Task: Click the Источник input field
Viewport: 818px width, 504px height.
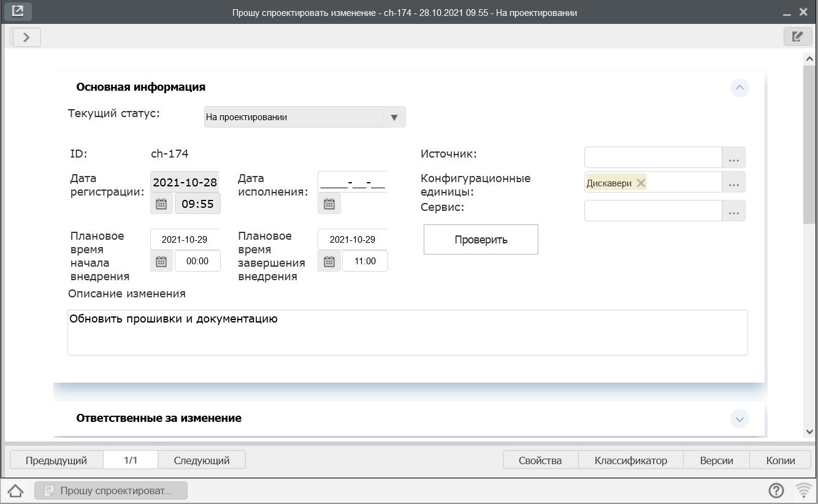Action: tap(654, 158)
